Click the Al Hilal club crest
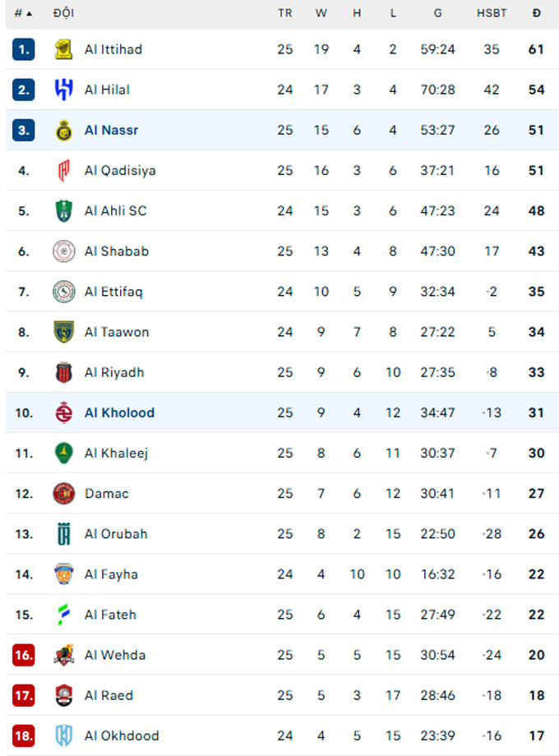Image resolution: width=559 pixels, height=756 pixels. 63,90
